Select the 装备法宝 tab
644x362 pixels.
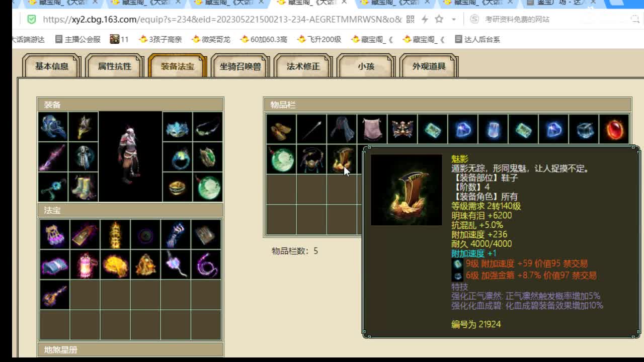(178, 66)
